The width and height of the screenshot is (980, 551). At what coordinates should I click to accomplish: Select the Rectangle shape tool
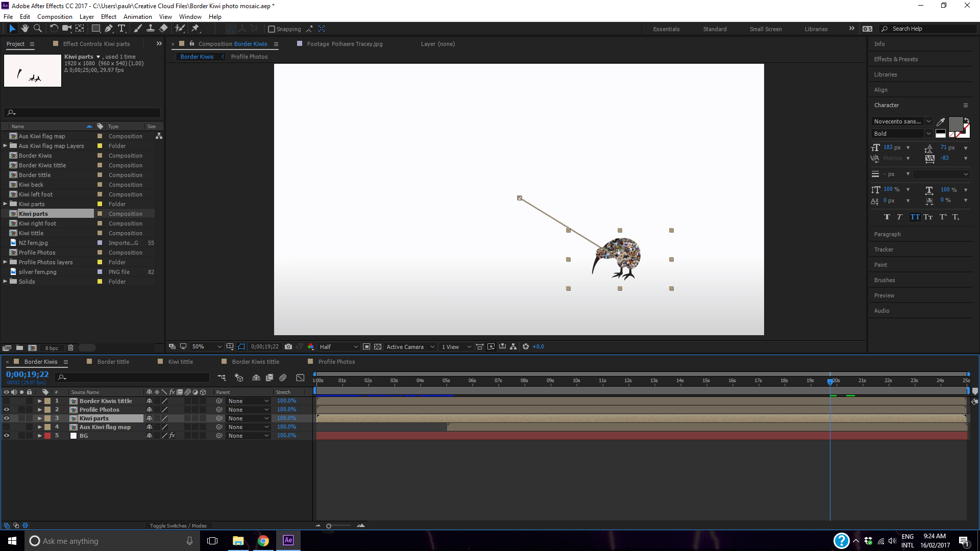(96, 29)
